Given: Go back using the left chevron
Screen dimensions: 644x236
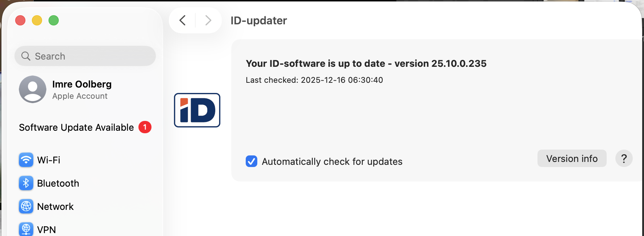Looking at the screenshot, I should (183, 20).
